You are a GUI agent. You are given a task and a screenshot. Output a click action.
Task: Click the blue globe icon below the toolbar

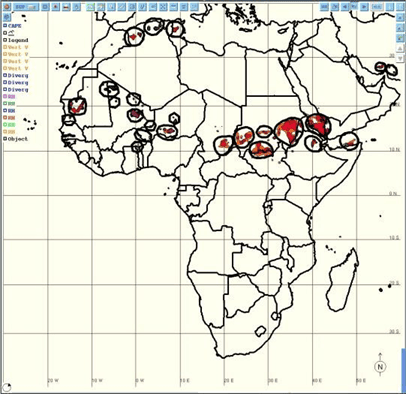pyautogui.click(x=7, y=17)
